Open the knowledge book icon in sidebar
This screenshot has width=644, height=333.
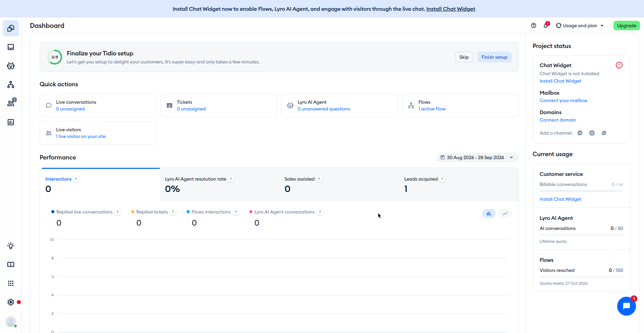[11, 265]
